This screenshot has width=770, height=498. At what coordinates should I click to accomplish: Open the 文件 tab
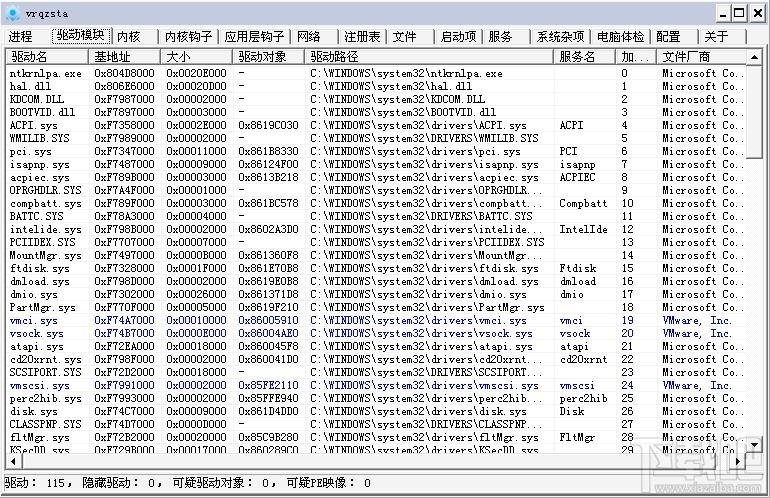pyautogui.click(x=405, y=36)
